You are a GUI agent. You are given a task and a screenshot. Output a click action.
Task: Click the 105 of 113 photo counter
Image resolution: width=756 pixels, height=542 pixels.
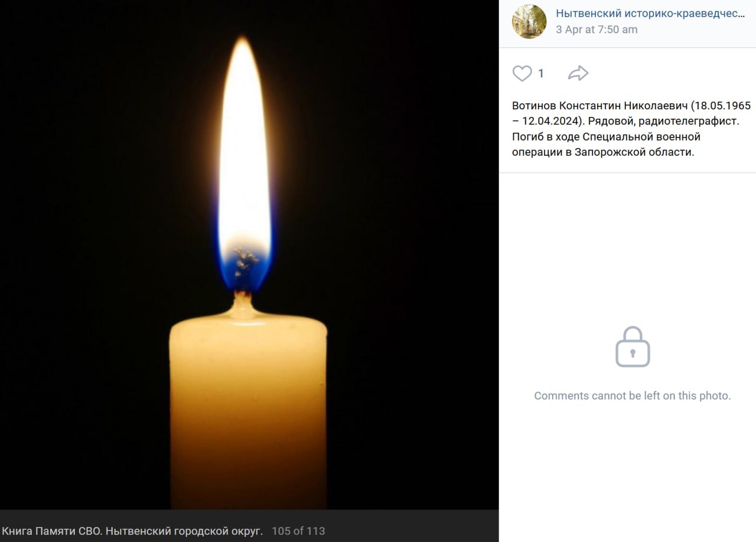tap(298, 531)
